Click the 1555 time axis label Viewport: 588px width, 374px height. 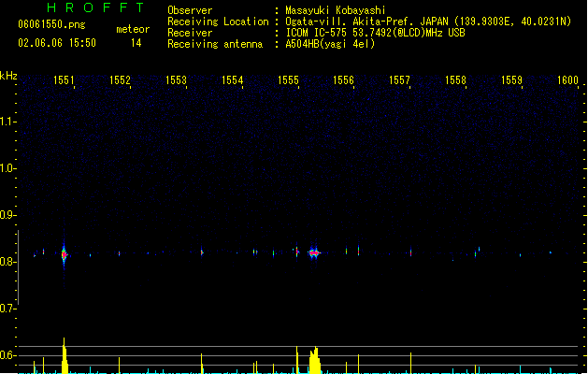[x=288, y=80]
